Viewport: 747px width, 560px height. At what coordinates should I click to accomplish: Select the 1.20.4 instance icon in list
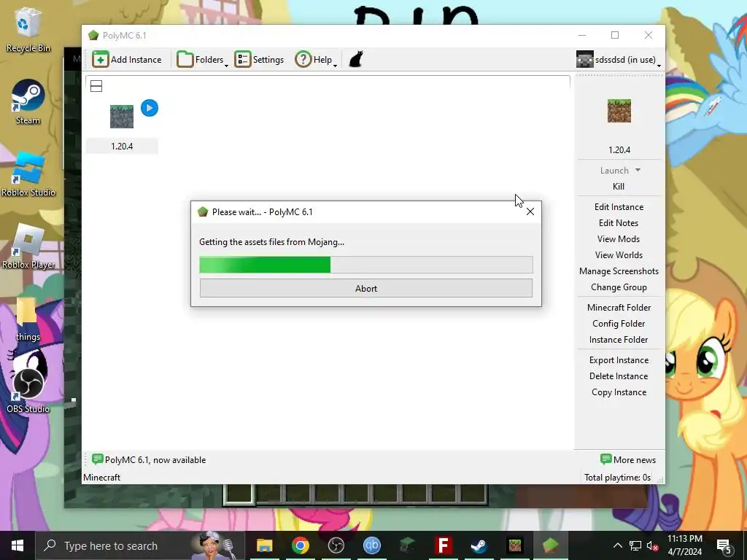pyautogui.click(x=122, y=117)
